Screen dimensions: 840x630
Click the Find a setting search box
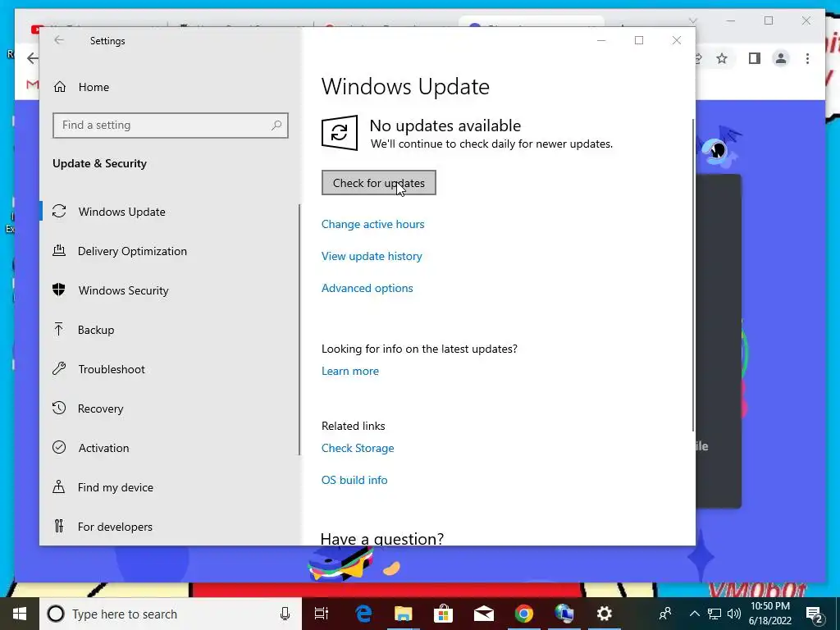click(x=171, y=126)
